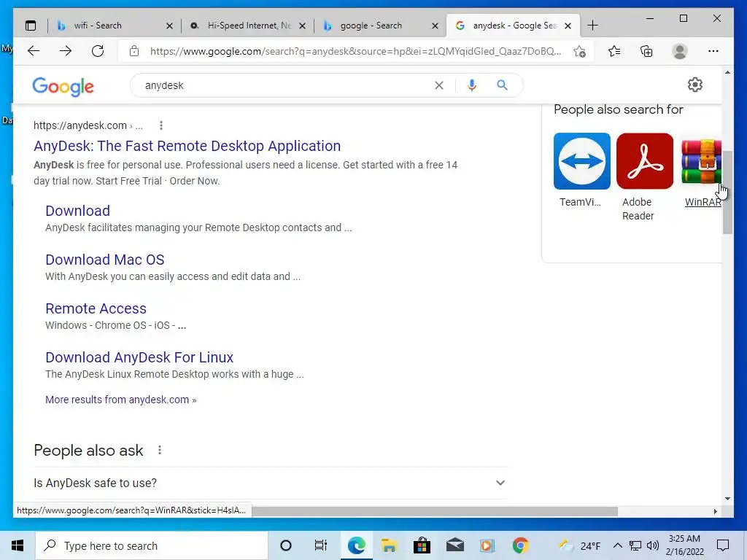
Task: Open Google quick settings gear
Action: coord(695,85)
